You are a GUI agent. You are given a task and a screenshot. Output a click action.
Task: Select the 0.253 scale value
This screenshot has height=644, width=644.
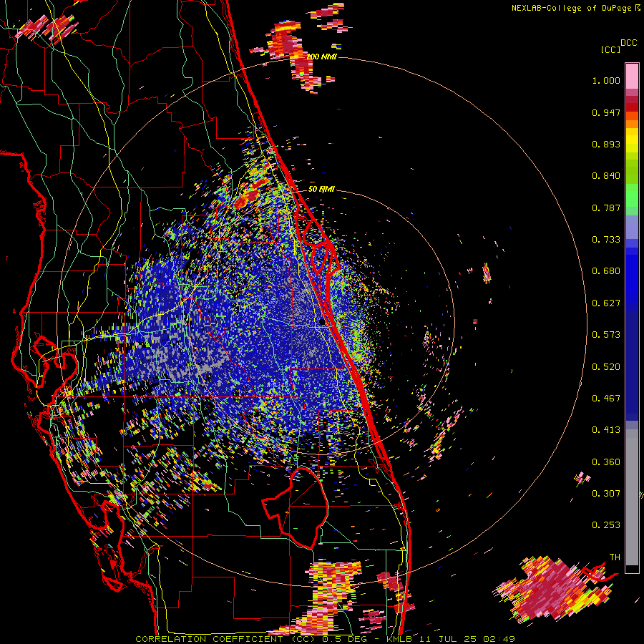coord(606,525)
